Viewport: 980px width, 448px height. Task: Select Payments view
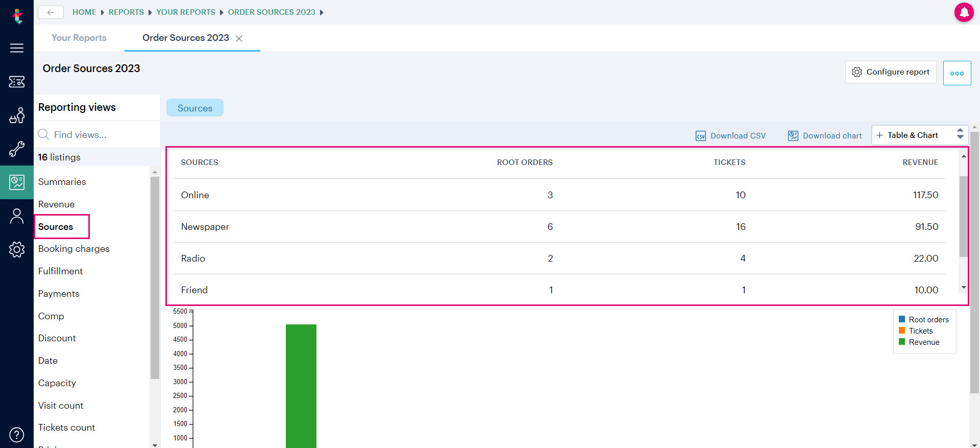[x=59, y=294]
